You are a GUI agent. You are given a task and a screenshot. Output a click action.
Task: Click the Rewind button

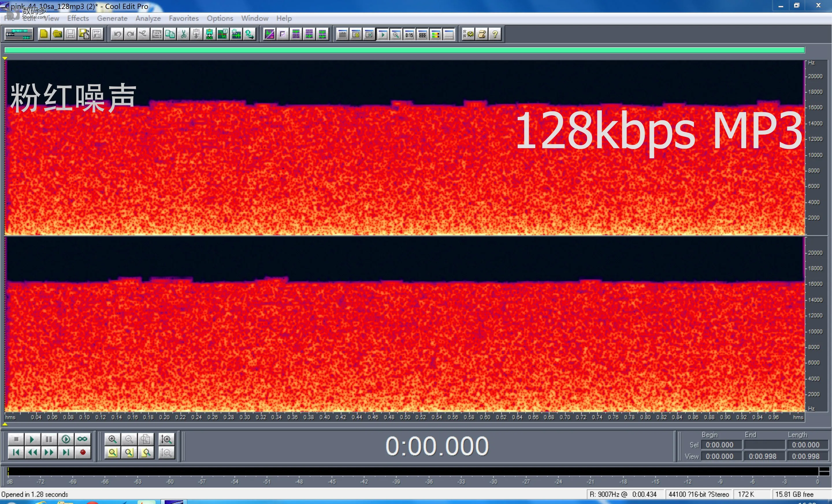(x=32, y=452)
